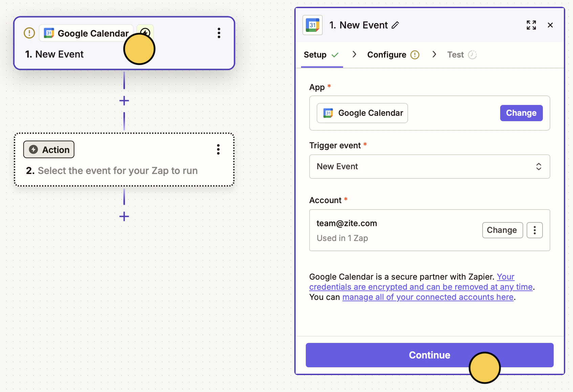Expand the editor panel to full screen
Image resolution: width=573 pixels, height=392 pixels.
531,25
